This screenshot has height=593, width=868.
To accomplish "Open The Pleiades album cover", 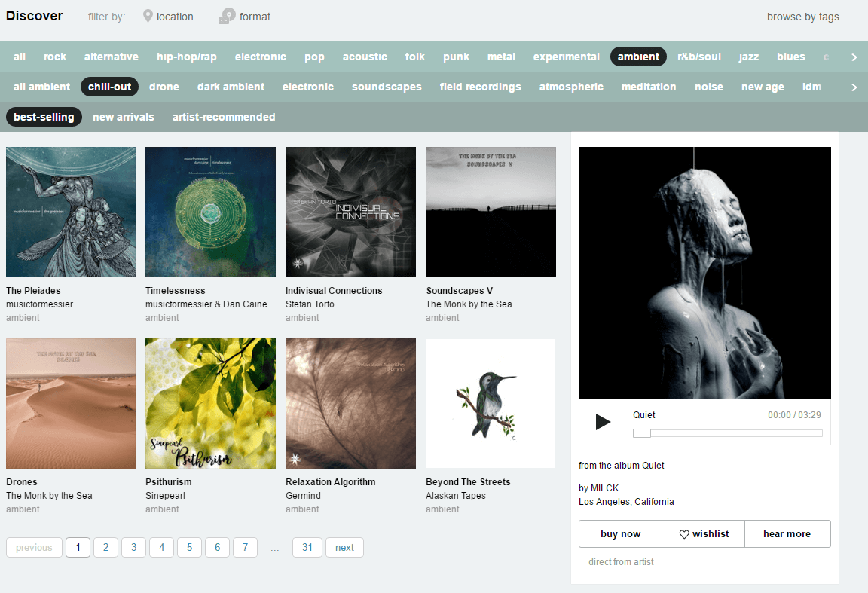I will tap(71, 212).
